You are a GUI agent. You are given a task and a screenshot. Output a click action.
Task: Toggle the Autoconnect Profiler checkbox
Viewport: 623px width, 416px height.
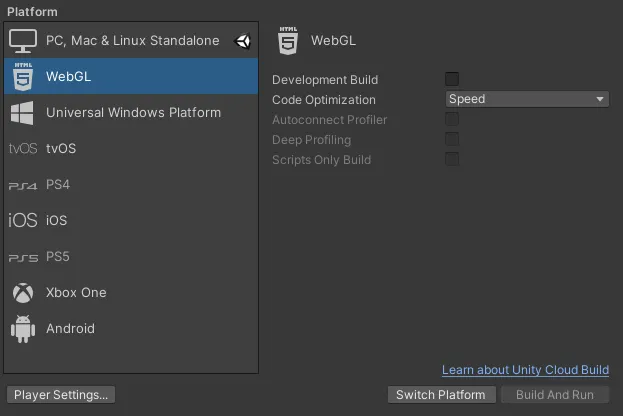(452, 120)
